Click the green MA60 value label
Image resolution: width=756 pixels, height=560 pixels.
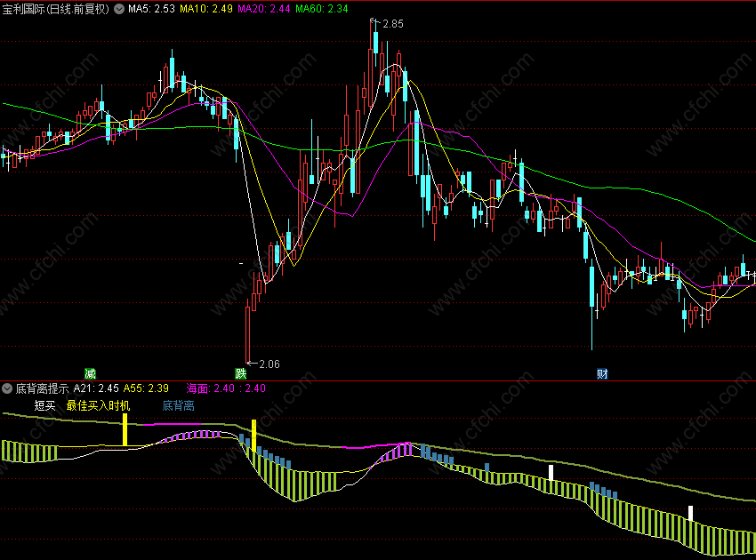[322, 9]
